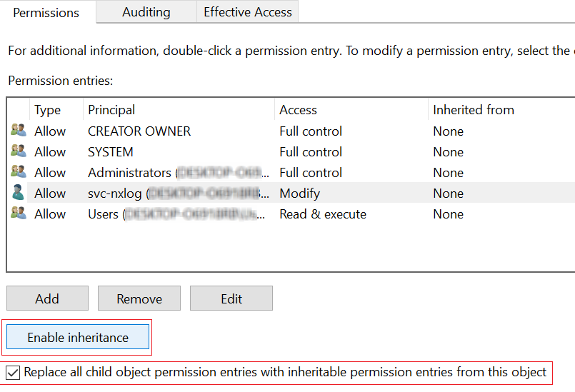Click the Administrators entry group icon
Image resolution: width=575 pixels, height=392 pixels.
point(18,172)
